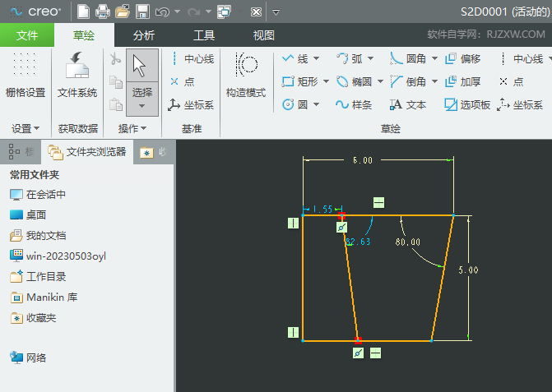Screen dimensions: 552x392
Task: Switch to the 分析 ribbon tab
Action: point(144,35)
